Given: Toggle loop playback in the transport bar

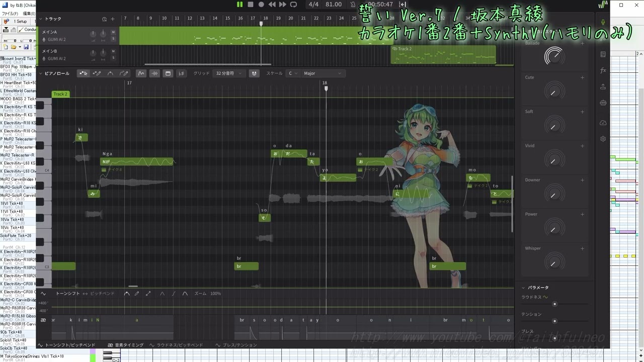Looking at the screenshot, I should [x=293, y=5].
